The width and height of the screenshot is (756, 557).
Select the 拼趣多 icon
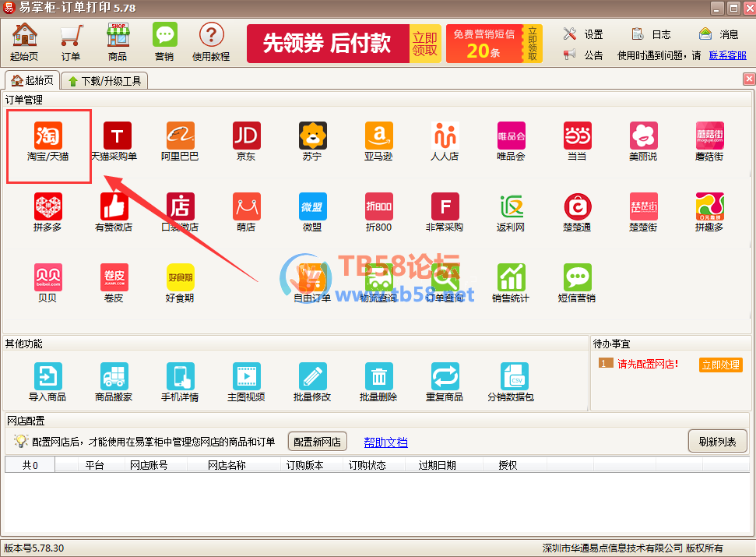point(709,212)
